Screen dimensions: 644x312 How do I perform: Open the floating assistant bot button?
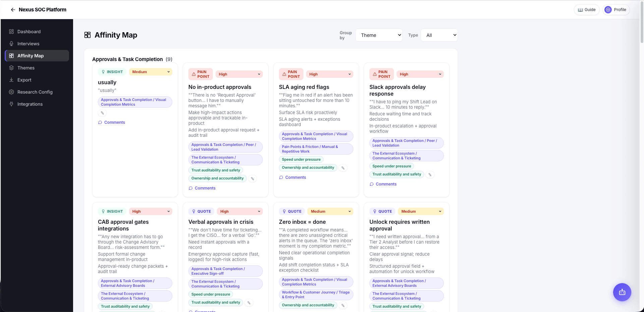(x=622, y=292)
